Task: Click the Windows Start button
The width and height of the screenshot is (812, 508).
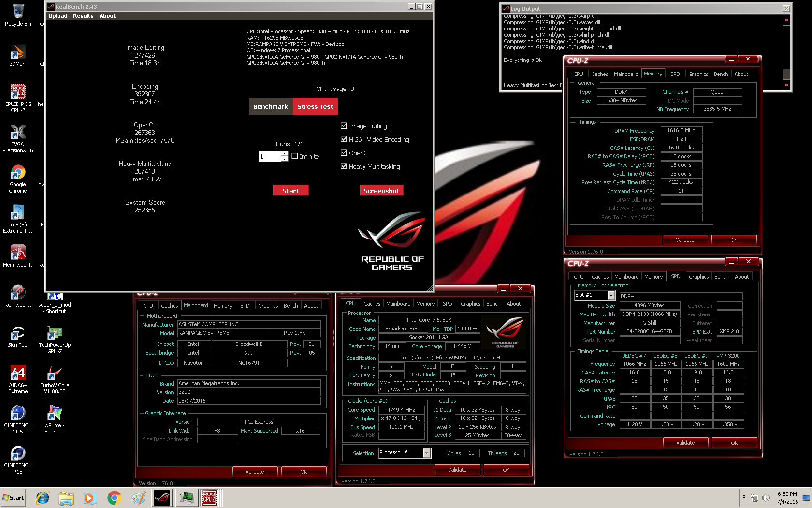Action: [13, 498]
